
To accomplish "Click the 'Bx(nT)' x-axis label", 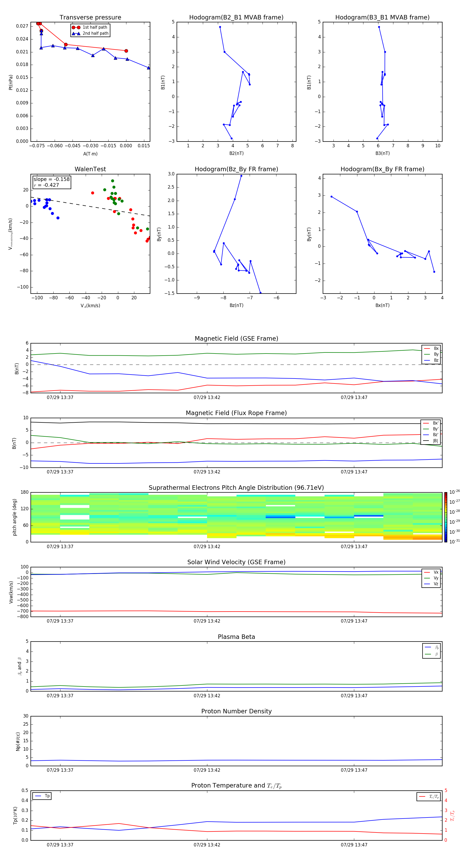I will coord(382,305).
